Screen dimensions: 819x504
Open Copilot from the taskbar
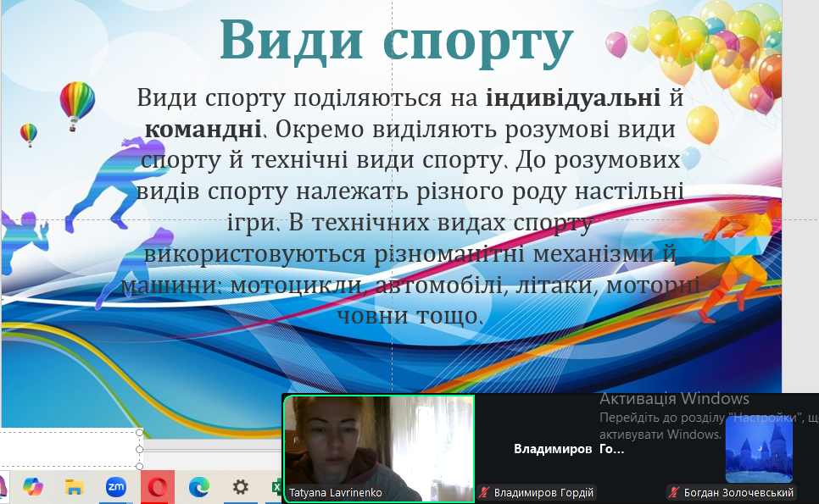[x=32, y=487]
